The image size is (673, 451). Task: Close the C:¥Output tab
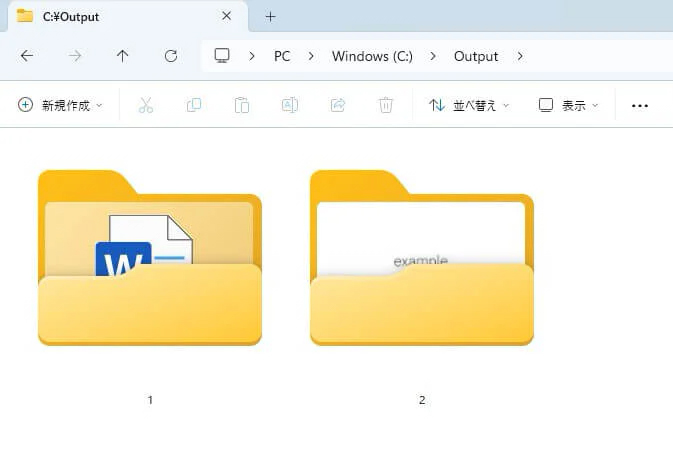(227, 16)
